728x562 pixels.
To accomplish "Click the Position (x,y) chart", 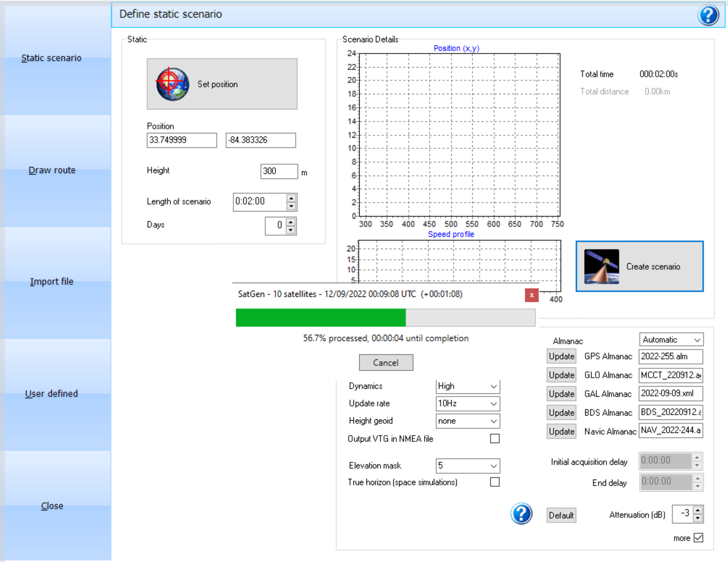I will tap(459, 135).
